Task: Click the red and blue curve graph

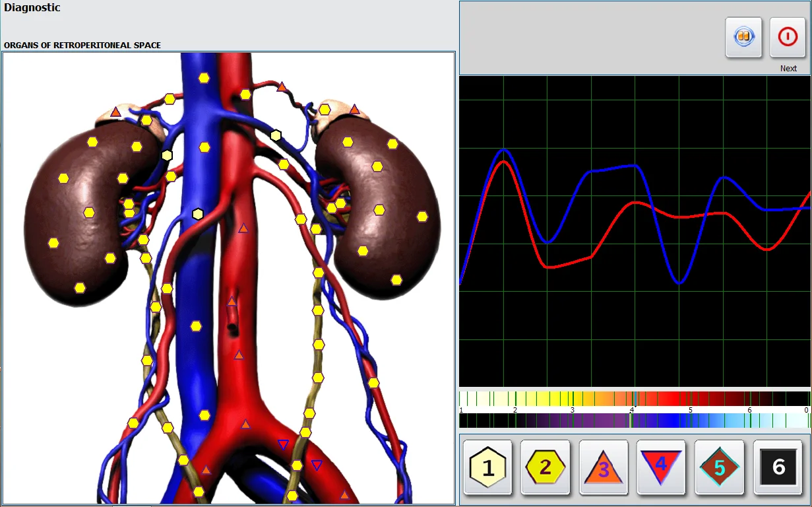Action: [635, 231]
